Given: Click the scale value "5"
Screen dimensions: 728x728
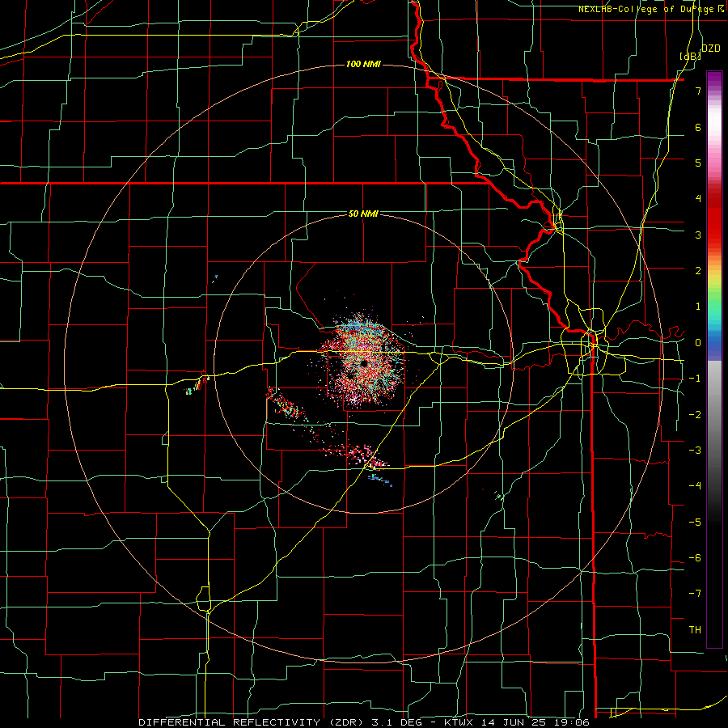Looking at the screenshot, I should [x=698, y=163].
